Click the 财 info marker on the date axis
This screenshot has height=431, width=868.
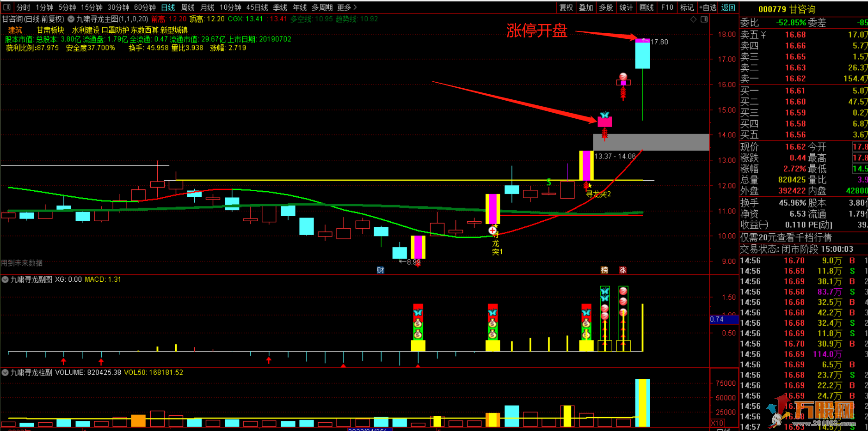coord(381,270)
